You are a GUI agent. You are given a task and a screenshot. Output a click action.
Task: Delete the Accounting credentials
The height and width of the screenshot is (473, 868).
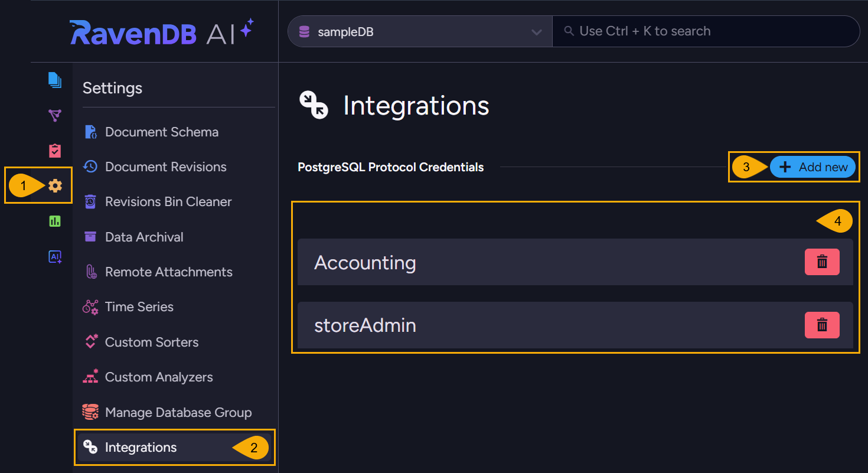(822, 262)
